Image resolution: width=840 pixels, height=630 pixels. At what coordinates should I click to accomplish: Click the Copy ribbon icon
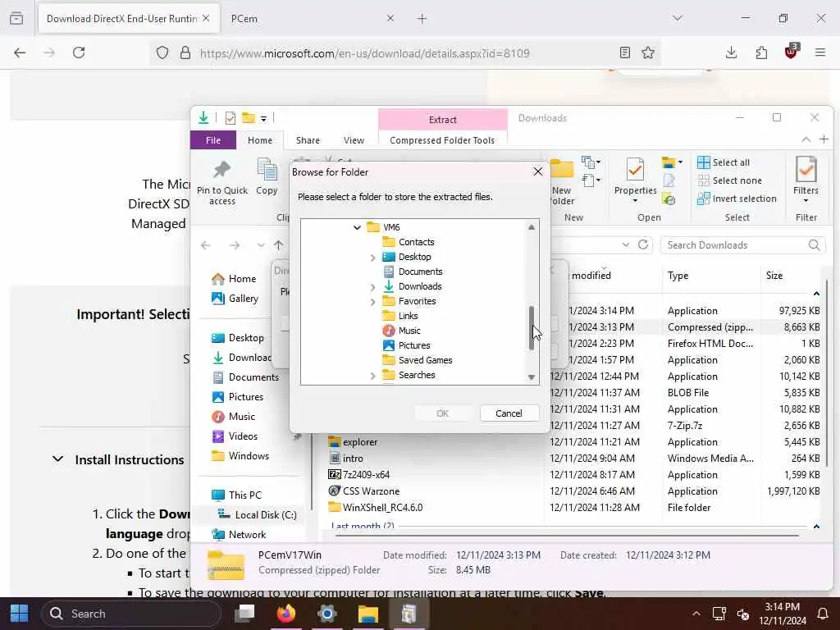coord(267,176)
